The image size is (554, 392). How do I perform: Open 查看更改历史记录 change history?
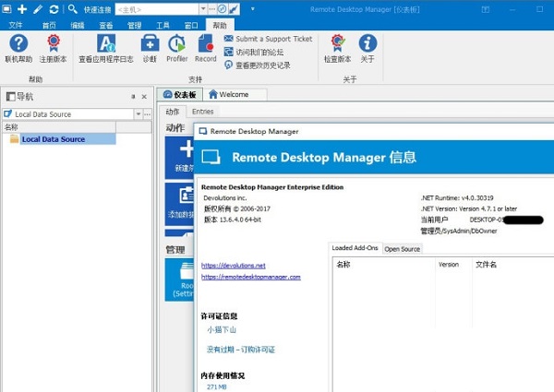(x=258, y=65)
